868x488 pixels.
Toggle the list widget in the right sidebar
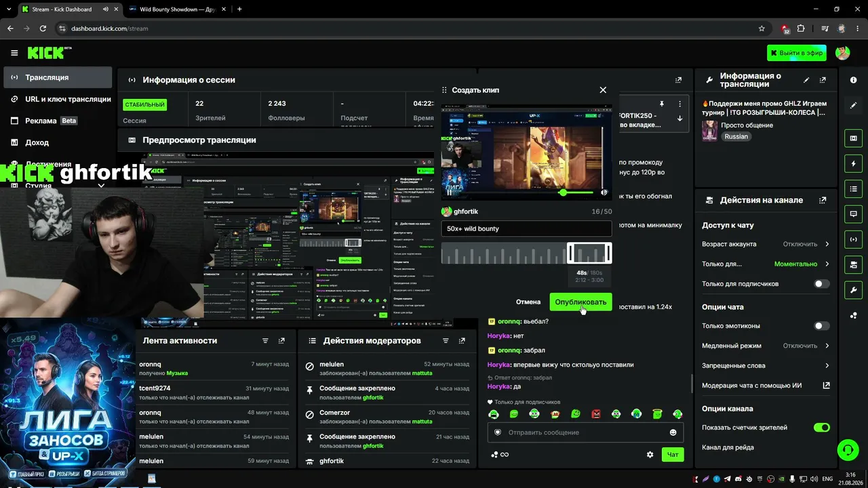pyautogui.click(x=853, y=188)
